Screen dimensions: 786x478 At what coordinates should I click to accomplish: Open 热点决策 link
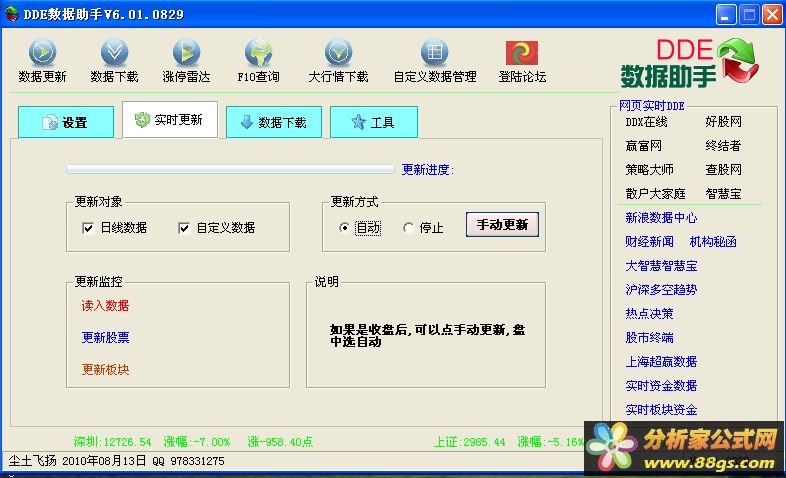(x=649, y=314)
